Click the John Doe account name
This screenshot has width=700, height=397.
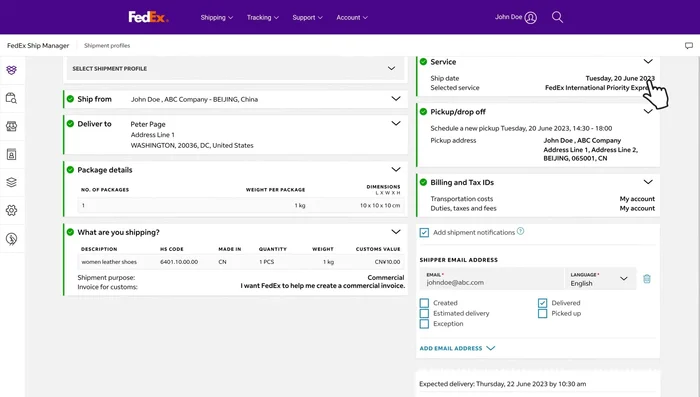click(508, 17)
